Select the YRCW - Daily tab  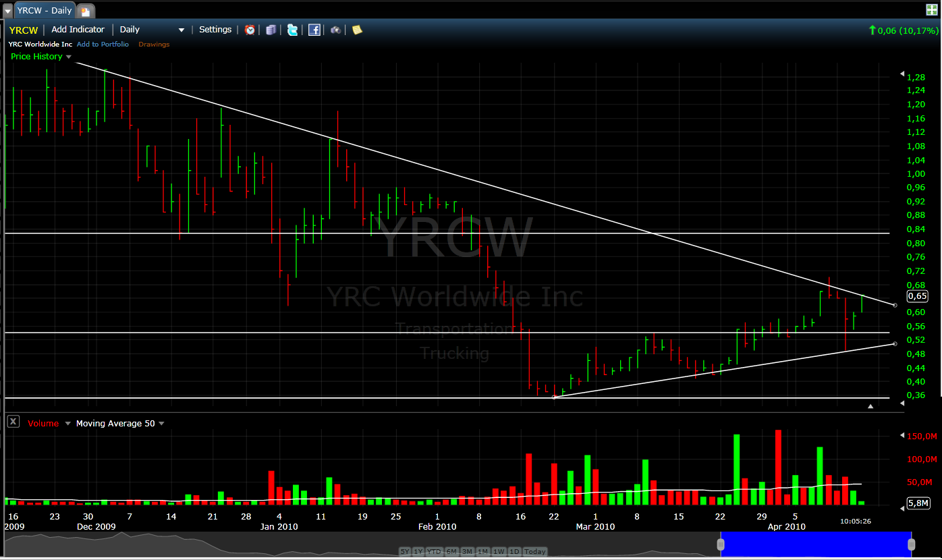[44, 10]
